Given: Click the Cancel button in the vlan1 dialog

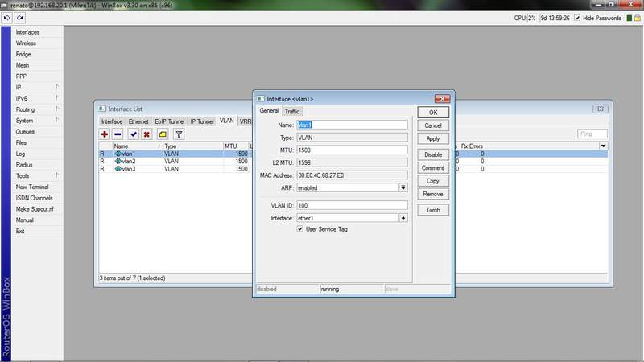Looking at the screenshot, I should (x=433, y=125).
